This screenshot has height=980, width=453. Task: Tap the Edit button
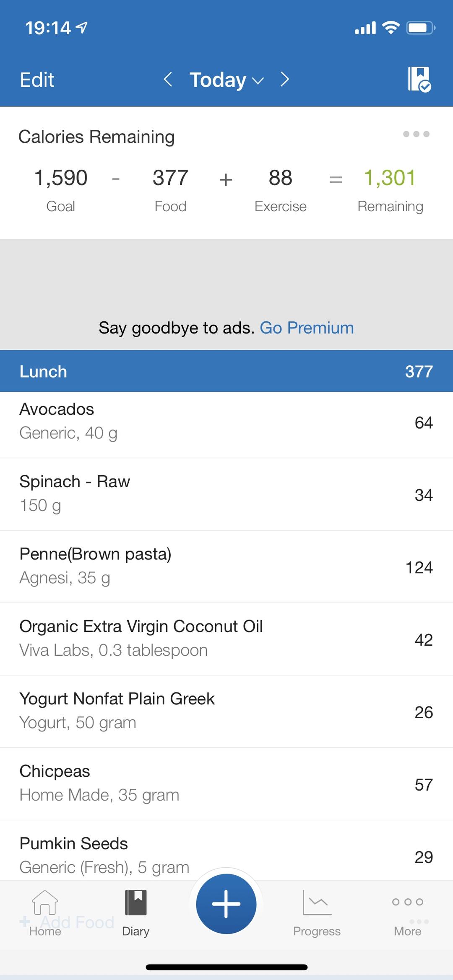pos(37,80)
